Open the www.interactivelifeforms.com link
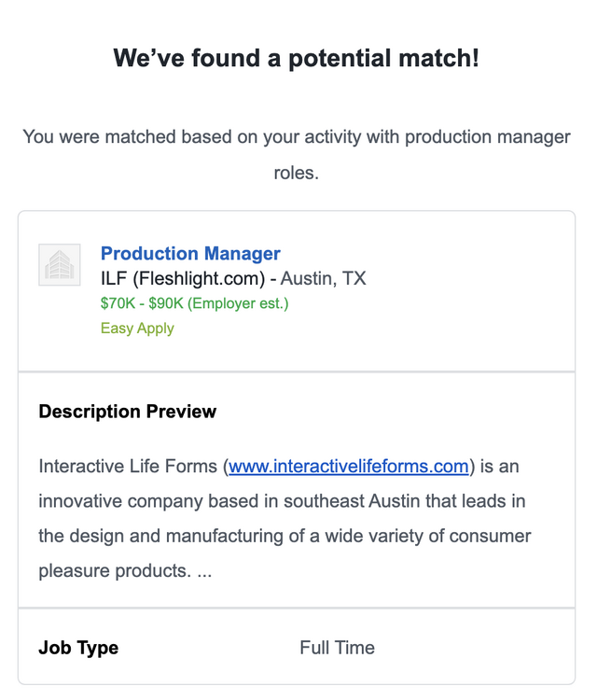597x700 pixels. tap(348, 466)
